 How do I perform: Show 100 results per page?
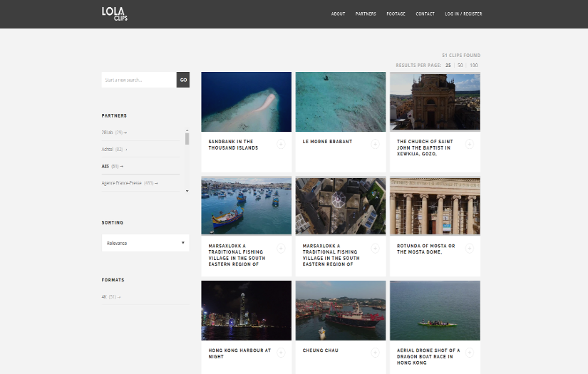pos(474,65)
